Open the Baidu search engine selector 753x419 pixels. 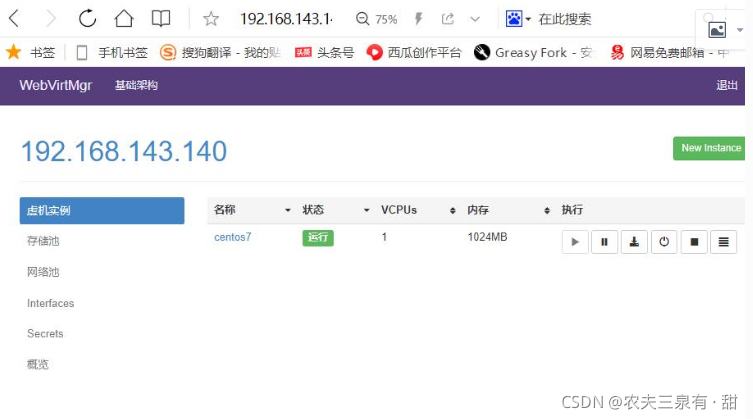coord(518,19)
